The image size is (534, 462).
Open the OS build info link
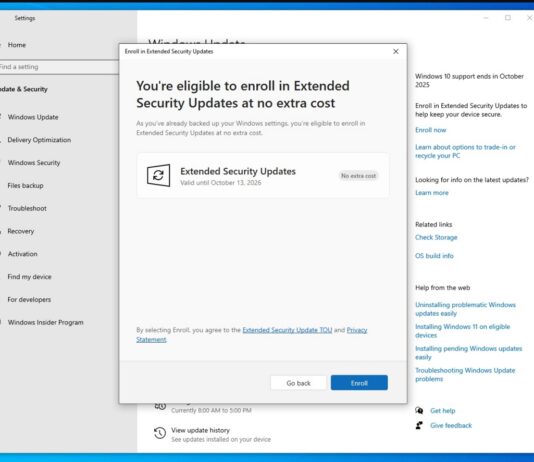tap(434, 256)
